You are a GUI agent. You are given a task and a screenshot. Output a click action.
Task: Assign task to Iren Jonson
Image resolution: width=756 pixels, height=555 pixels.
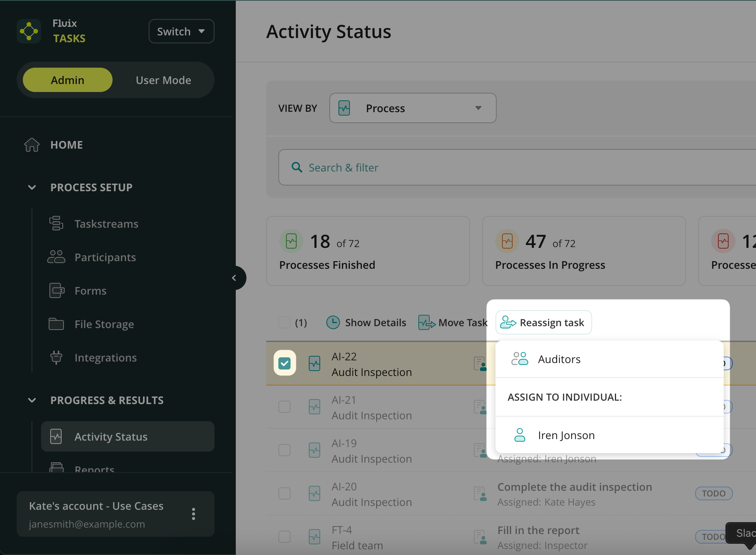point(566,435)
